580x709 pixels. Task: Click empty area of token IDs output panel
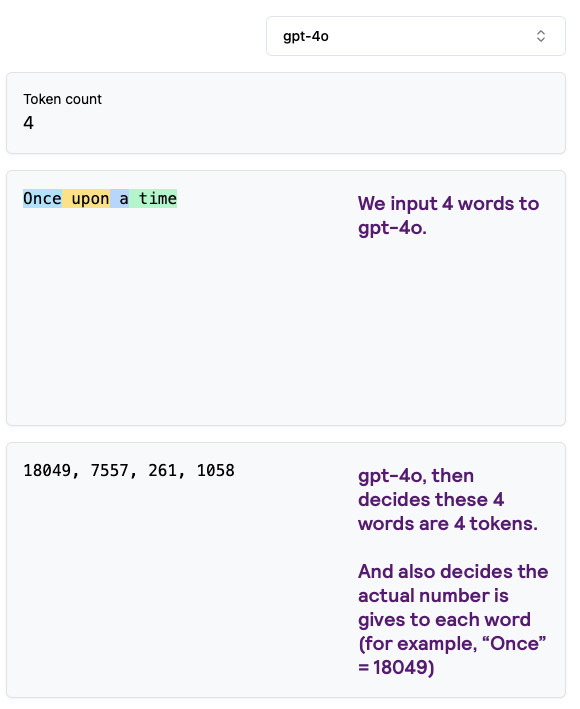[x=181, y=588]
